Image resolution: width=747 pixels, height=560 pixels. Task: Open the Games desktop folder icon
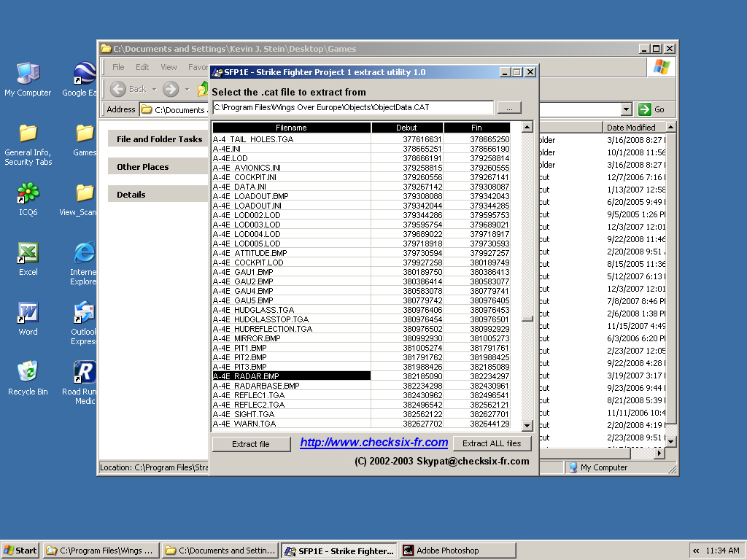point(85,139)
